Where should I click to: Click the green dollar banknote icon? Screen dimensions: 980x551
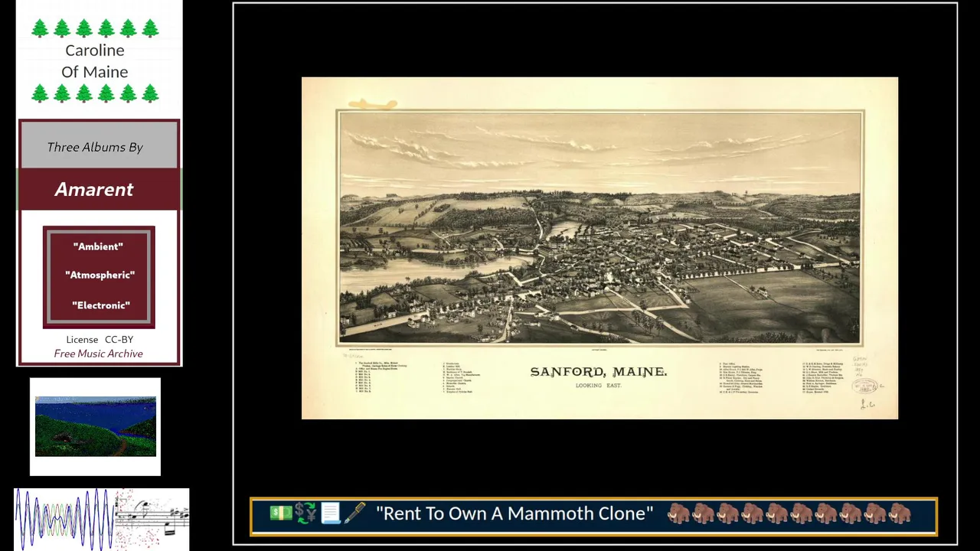tap(280, 514)
